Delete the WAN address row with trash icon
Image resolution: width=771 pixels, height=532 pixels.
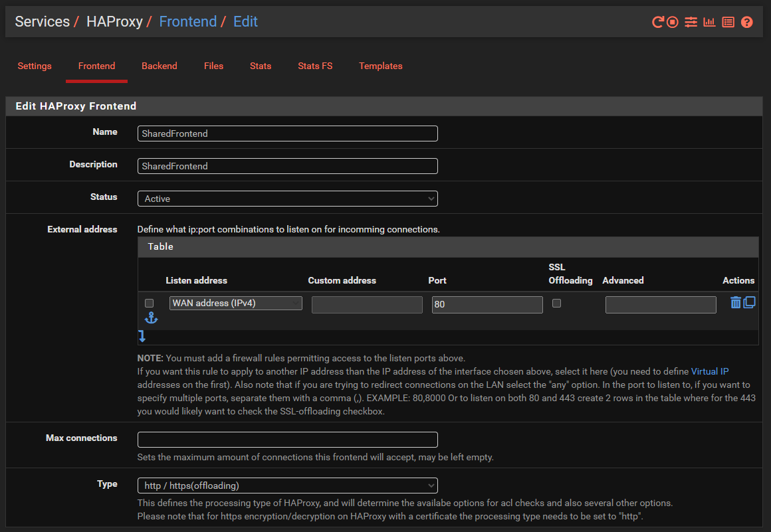coord(736,303)
